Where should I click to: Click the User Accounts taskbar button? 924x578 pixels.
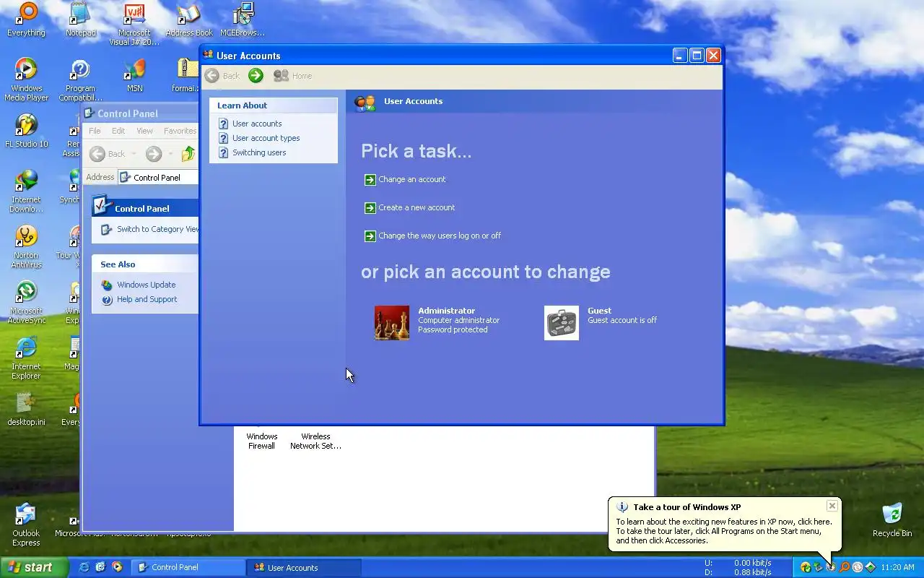[304, 568]
